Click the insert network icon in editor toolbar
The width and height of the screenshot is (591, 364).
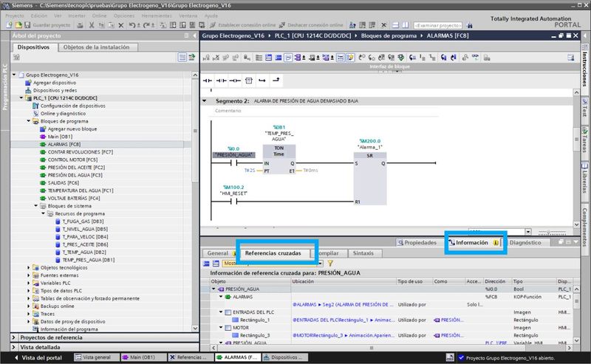pos(206,58)
